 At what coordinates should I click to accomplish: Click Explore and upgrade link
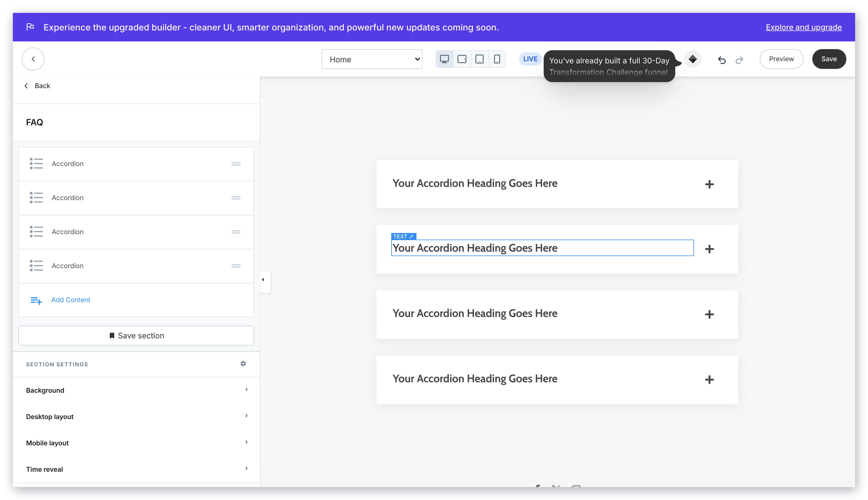[x=804, y=27]
